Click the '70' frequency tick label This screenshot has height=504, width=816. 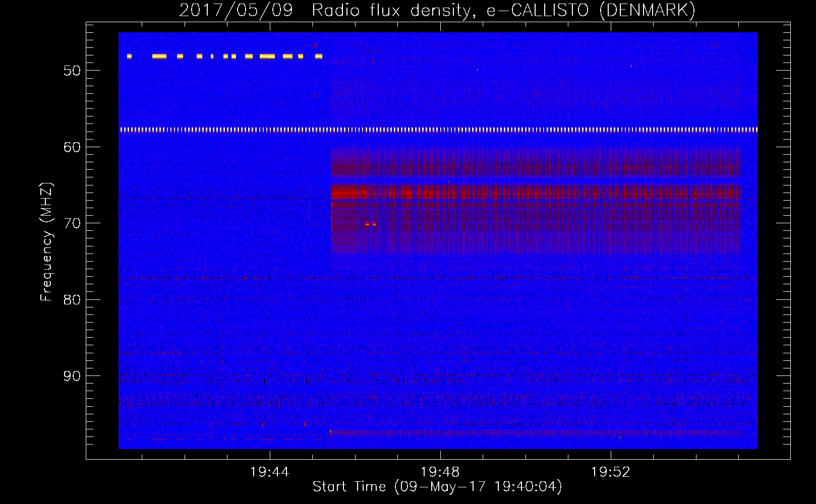pos(72,223)
